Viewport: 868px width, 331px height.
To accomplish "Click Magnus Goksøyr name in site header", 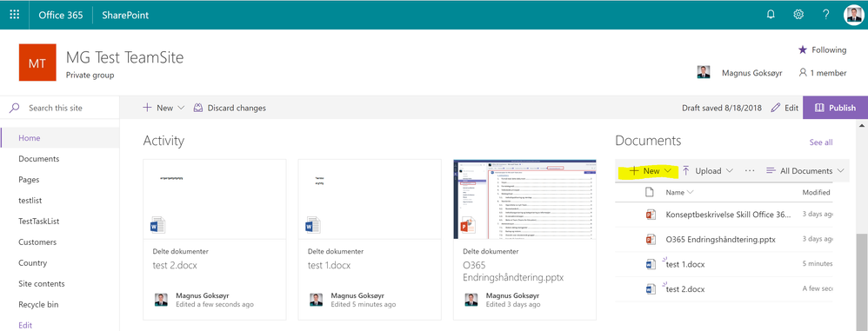I will (751, 72).
